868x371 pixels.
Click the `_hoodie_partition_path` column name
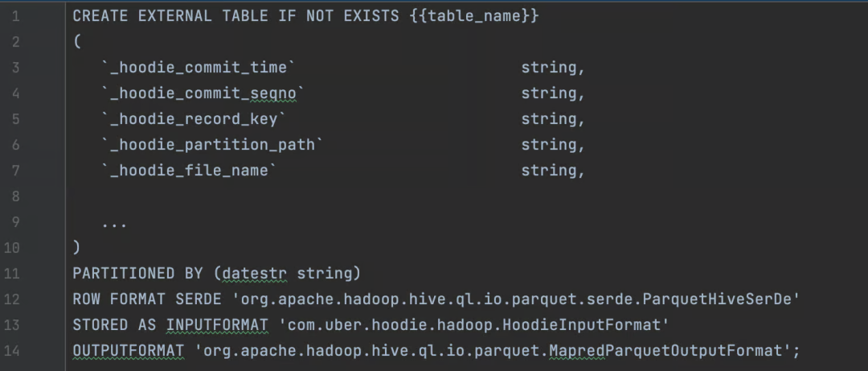(213, 145)
